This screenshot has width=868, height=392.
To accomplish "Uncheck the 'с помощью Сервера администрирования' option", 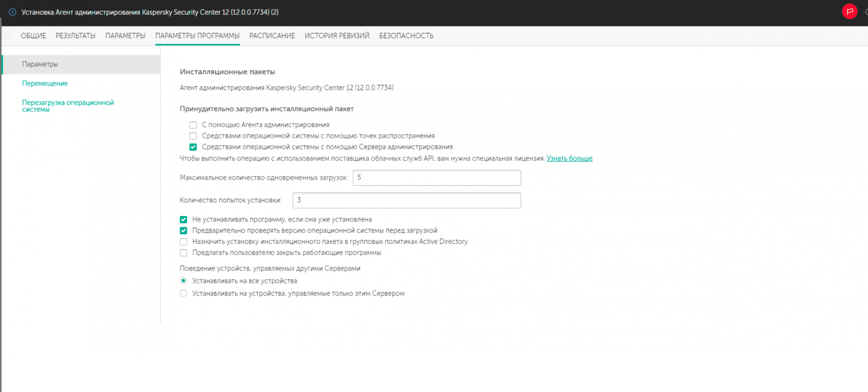I will pyautogui.click(x=193, y=147).
